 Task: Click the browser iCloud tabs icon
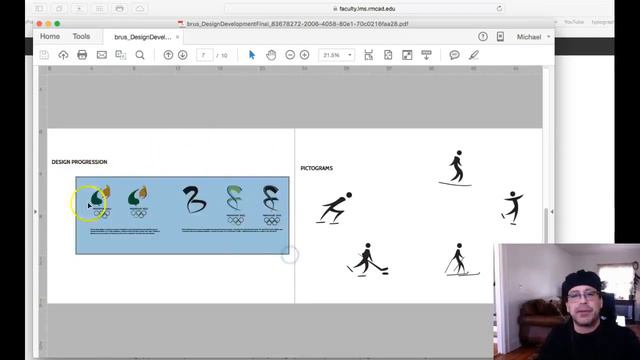(x=140, y=9)
